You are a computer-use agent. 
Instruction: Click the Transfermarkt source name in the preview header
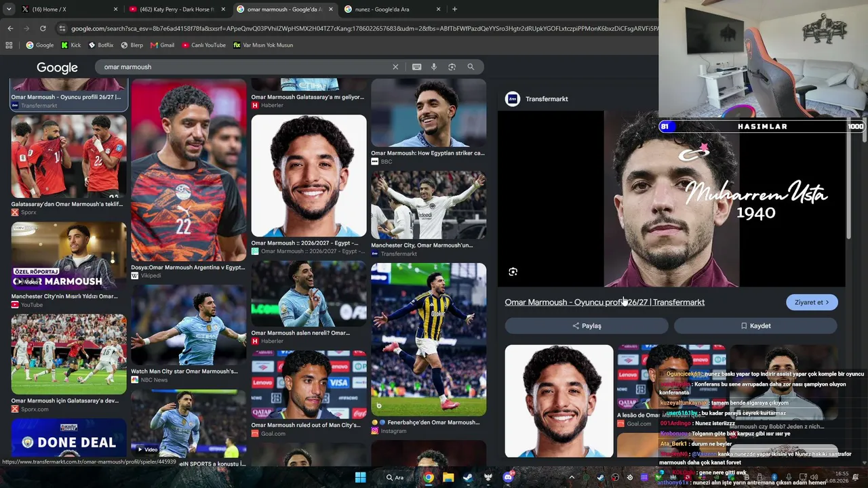[547, 99]
